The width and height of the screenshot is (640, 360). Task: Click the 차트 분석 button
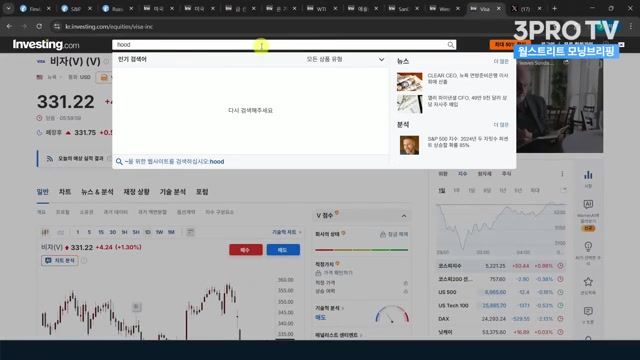pyautogui.click(x=60, y=260)
